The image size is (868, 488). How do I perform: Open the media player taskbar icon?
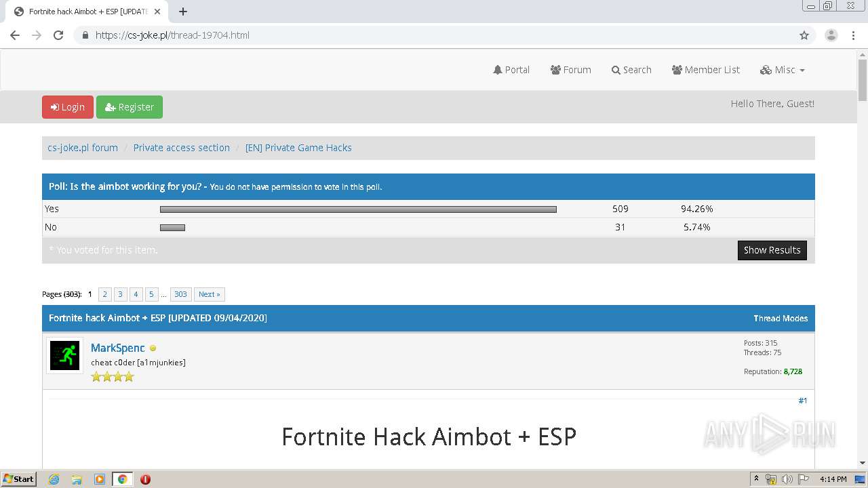[x=100, y=479]
